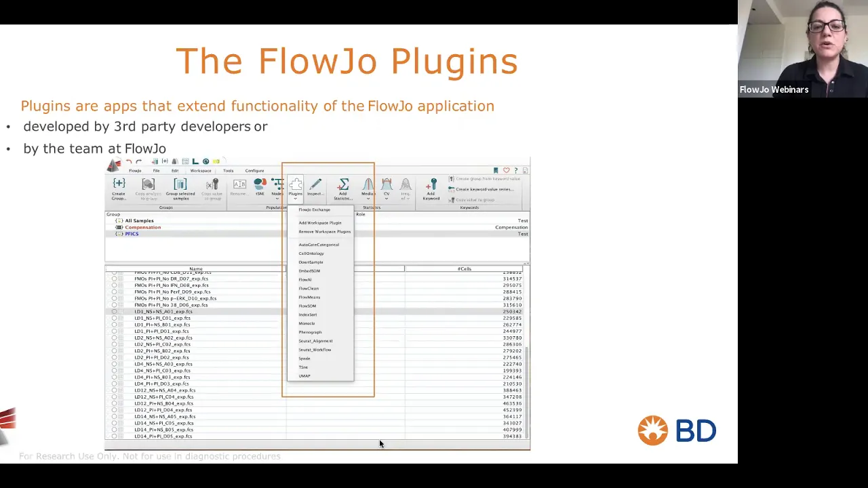Screen dimensions: 868x488
Task: Select LD14_NS+PI_C05_exp.fcs sample row
Action: click(317, 424)
